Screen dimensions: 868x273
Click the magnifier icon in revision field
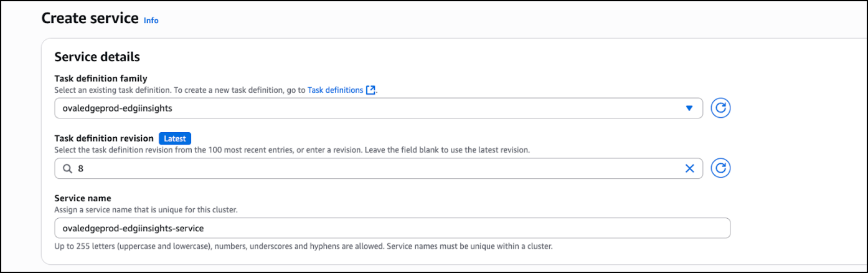click(67, 168)
